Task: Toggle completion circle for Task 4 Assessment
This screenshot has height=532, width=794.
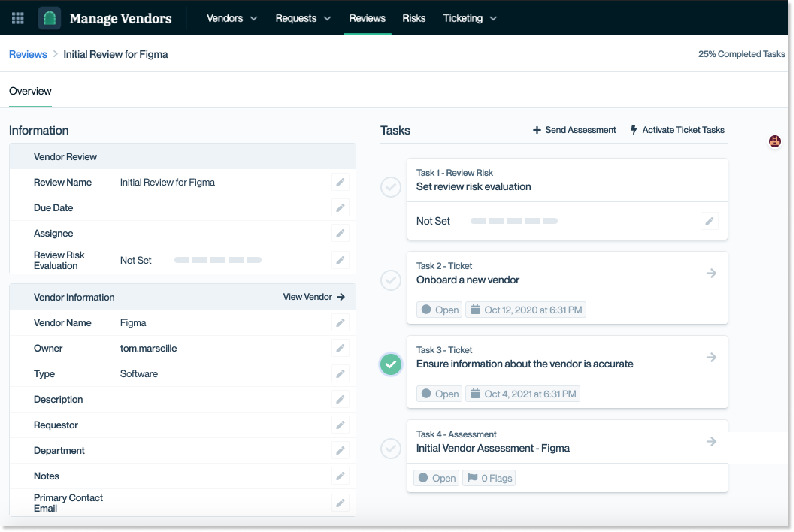Action: pyautogui.click(x=391, y=449)
